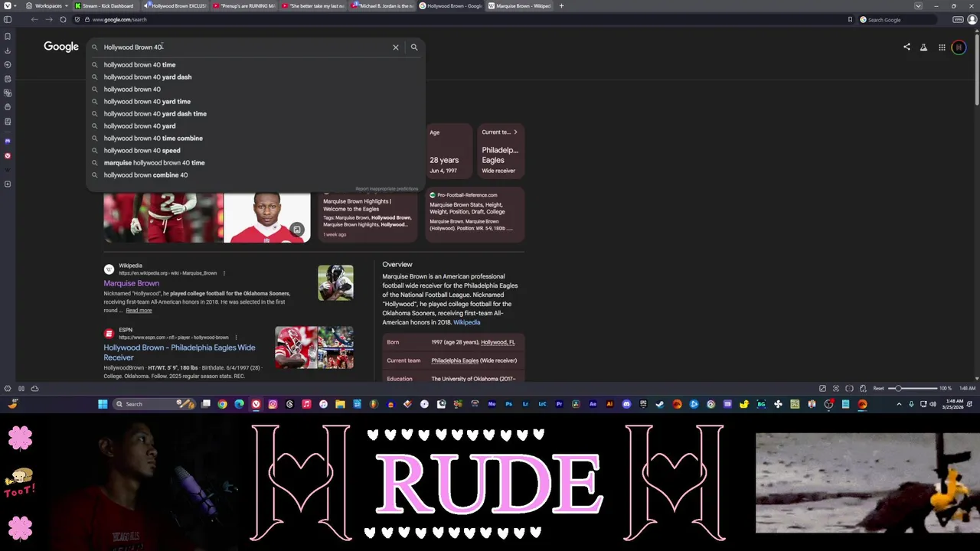The image size is (980, 551).
Task: Switch to Michael B. Jordan tab
Action: [381, 5]
